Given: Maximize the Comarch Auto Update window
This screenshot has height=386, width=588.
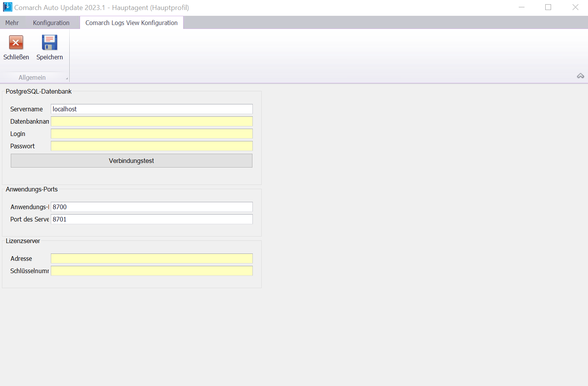Looking at the screenshot, I should 548,7.
